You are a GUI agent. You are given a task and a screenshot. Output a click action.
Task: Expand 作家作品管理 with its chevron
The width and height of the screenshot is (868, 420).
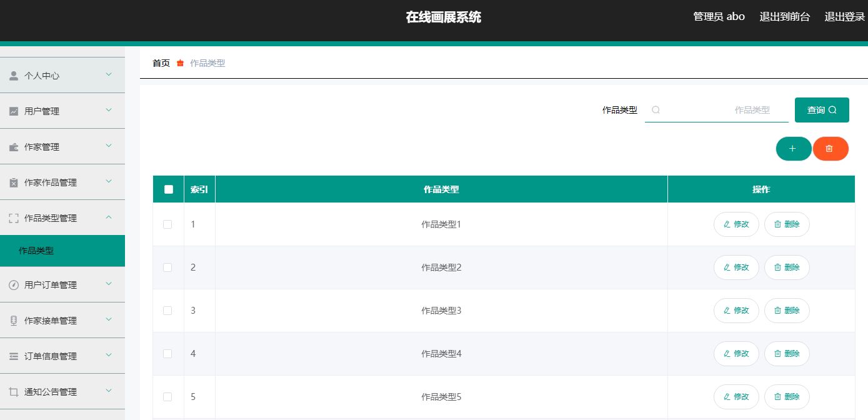pyautogui.click(x=109, y=181)
